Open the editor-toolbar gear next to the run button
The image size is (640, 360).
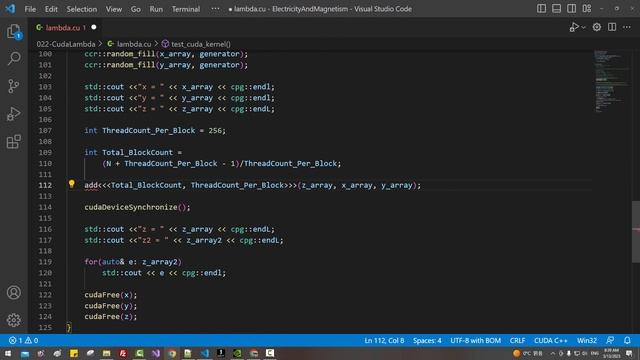[597, 27]
